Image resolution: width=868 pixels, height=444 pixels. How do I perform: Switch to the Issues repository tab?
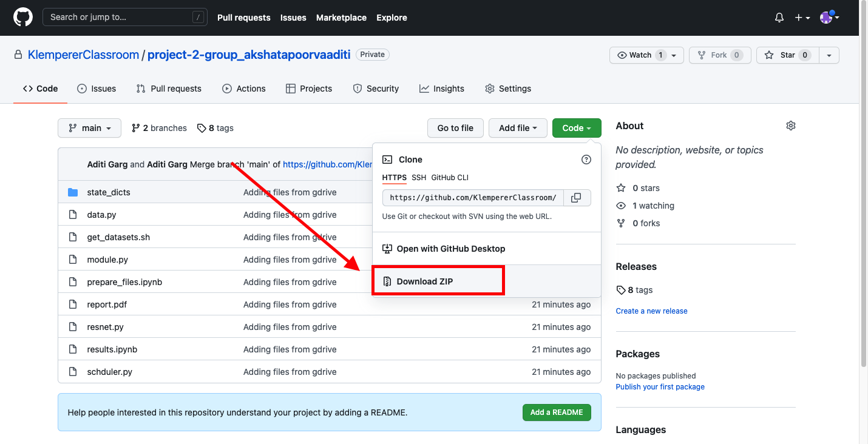tap(97, 89)
